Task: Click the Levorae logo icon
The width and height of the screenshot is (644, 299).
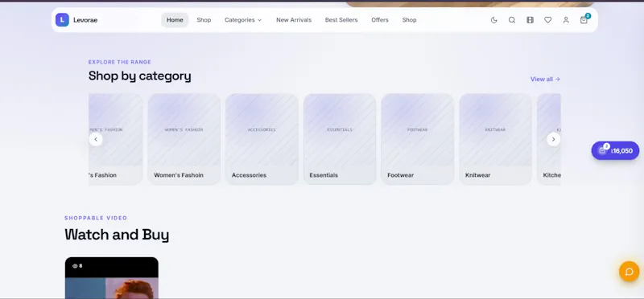Action: [62, 19]
